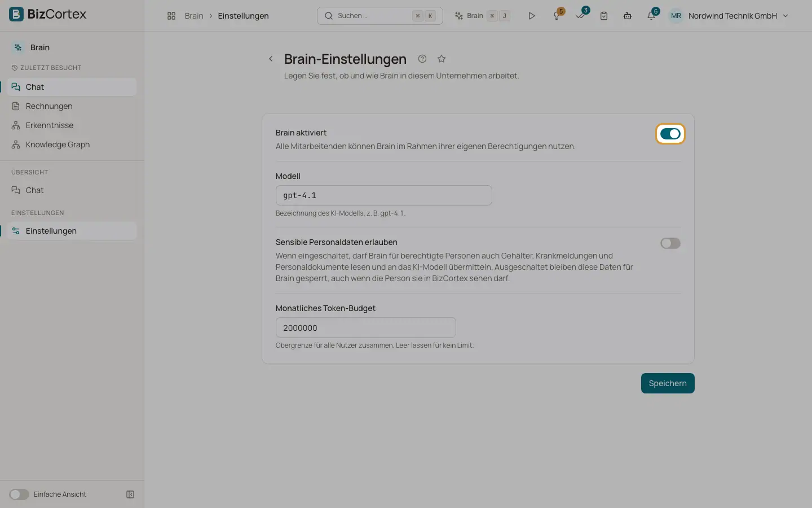This screenshot has width=812, height=508.
Task: Click Brain heading in sidebar
Action: (40, 47)
